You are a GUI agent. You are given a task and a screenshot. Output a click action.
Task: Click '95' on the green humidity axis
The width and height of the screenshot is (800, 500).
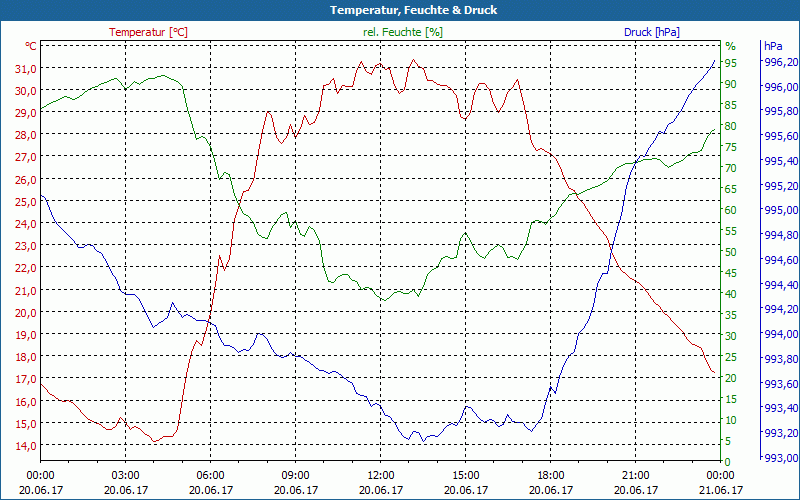coord(731,63)
